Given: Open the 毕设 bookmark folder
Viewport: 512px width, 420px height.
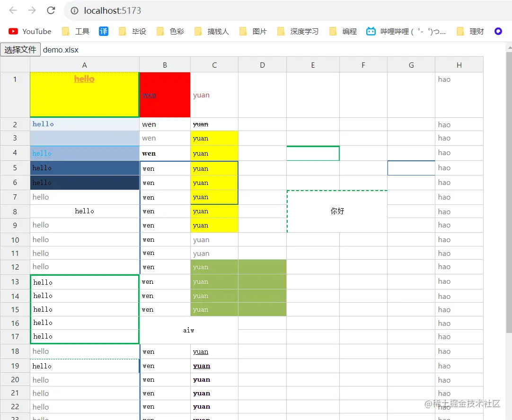Looking at the screenshot, I should pos(132,31).
